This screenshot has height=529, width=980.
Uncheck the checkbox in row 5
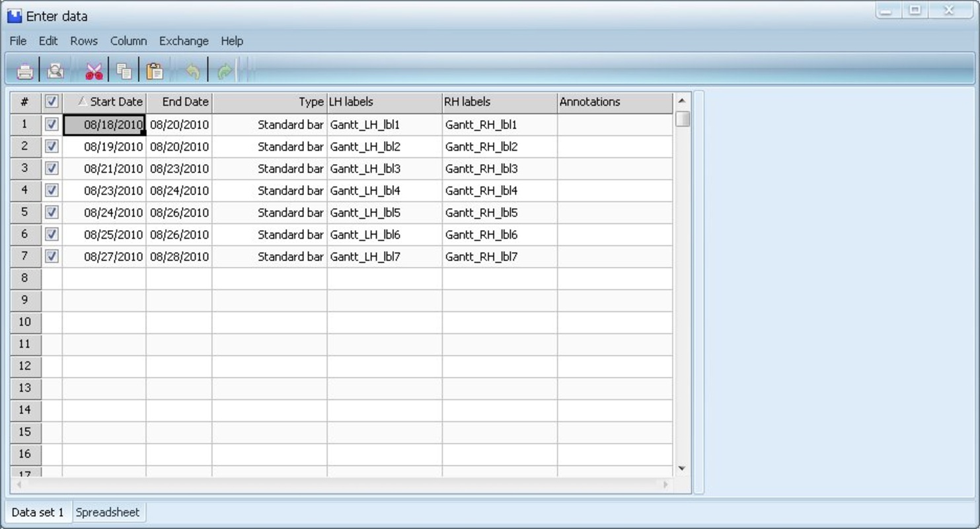click(x=52, y=212)
